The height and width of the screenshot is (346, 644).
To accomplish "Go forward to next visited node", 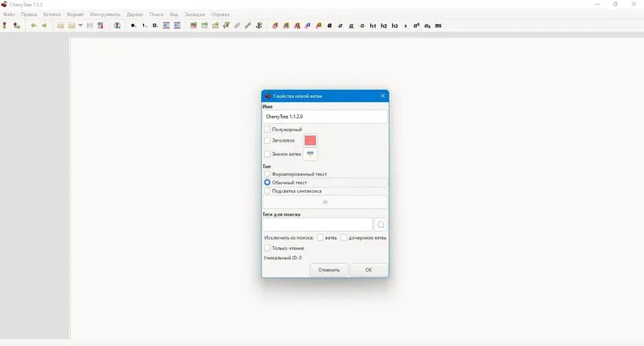I will (44, 26).
